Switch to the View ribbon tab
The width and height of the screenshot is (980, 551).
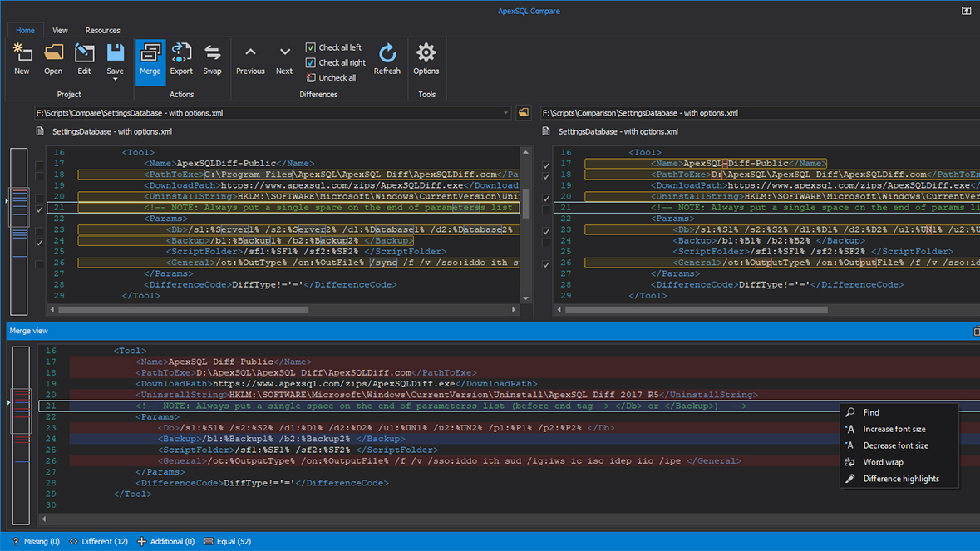pyautogui.click(x=59, y=30)
